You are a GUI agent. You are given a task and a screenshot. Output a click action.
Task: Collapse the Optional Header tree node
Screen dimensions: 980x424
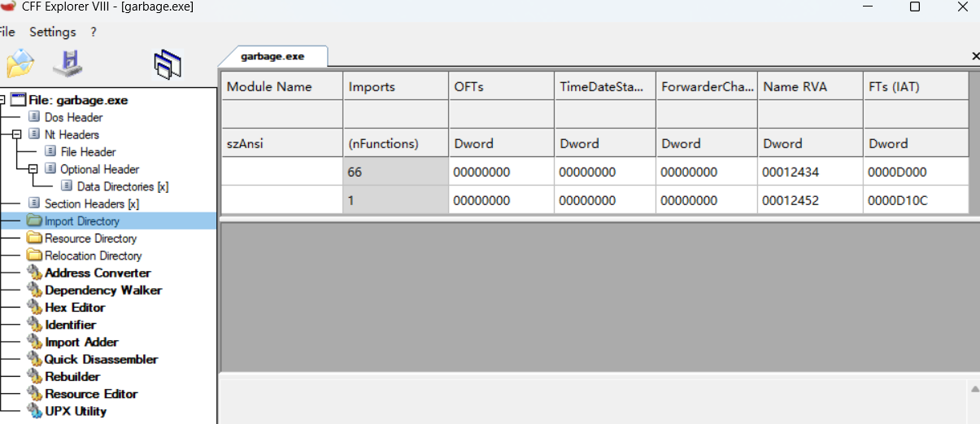point(33,169)
